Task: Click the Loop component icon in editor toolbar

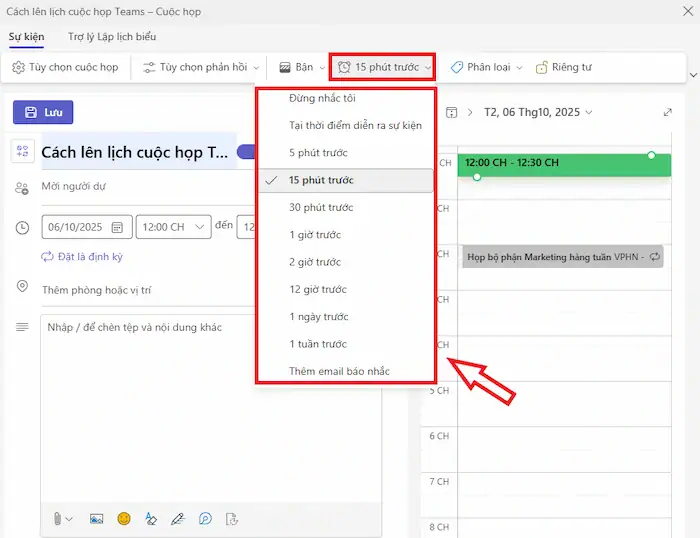Action: click(x=205, y=518)
